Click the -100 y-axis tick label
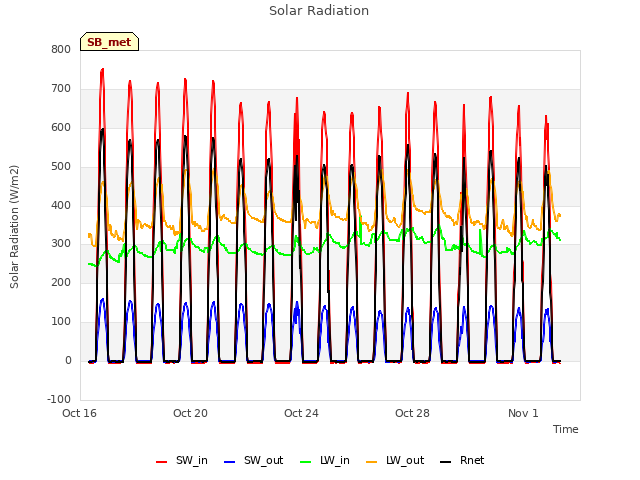640x480 pixels. coord(59,399)
